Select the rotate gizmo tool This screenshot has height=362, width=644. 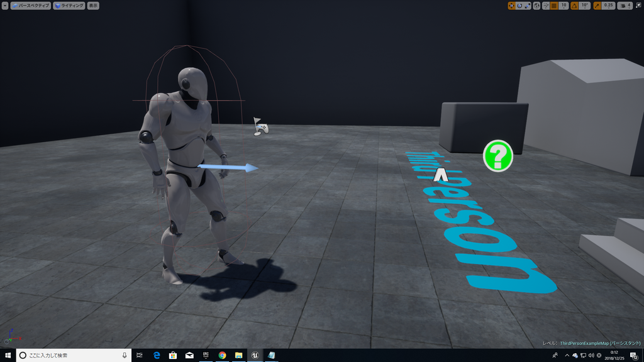coord(519,6)
